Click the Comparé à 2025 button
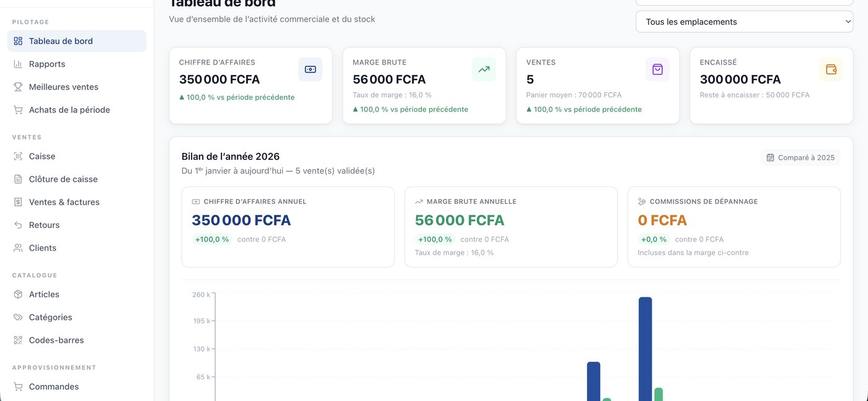868x401 pixels. pos(800,158)
